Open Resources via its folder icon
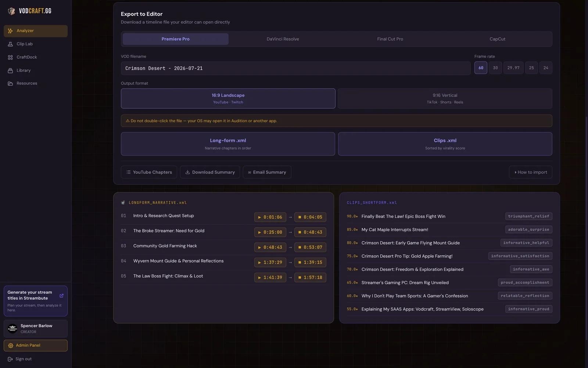The image size is (588, 368). coord(10,84)
